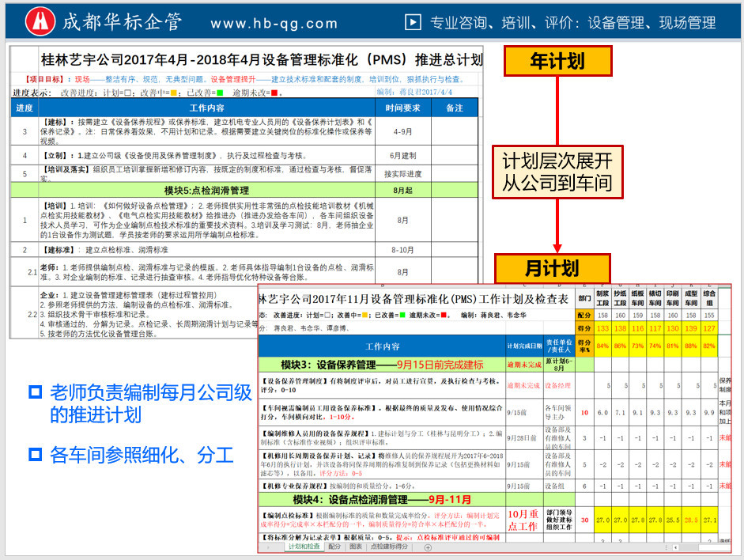
Task: Switch to the 配分 sheet tab
Action: 335,547
